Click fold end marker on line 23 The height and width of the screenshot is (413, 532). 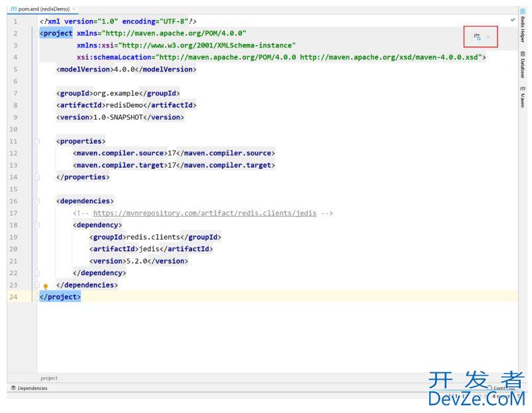37,285
